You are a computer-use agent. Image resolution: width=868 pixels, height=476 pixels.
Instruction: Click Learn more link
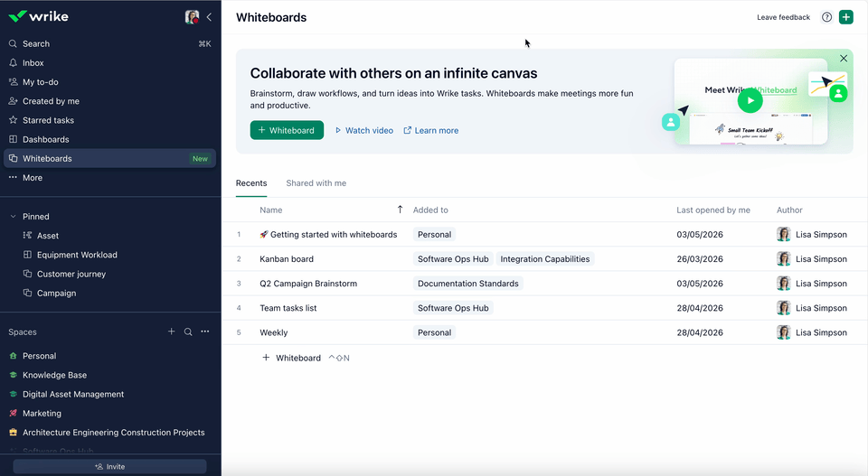431,130
